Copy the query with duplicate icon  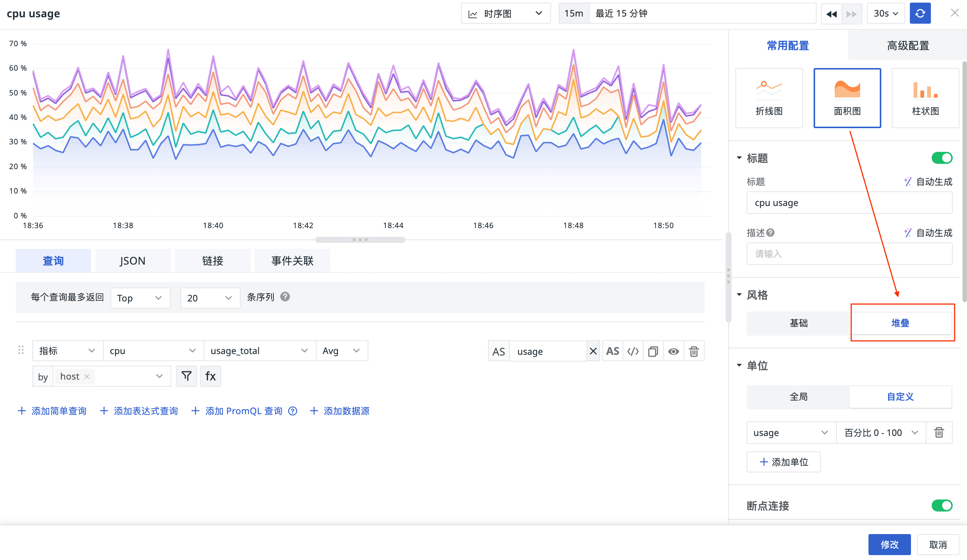pyautogui.click(x=653, y=351)
